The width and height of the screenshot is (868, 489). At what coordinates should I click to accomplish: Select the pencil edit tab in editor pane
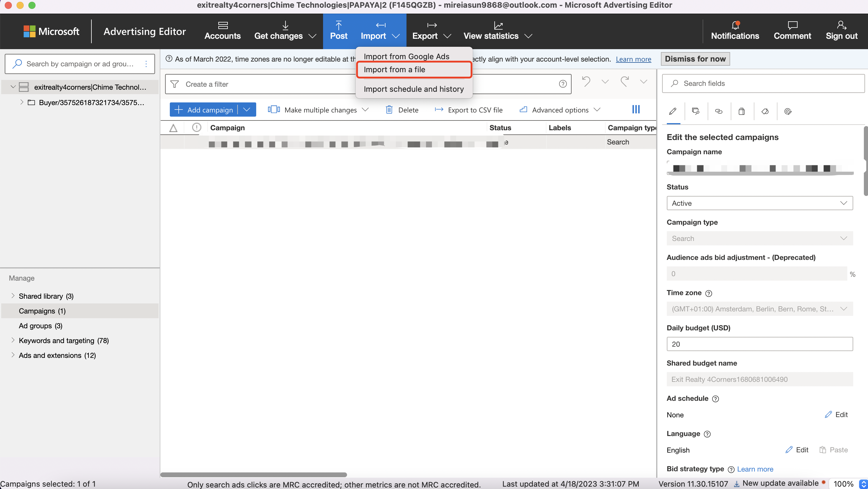coord(673,111)
